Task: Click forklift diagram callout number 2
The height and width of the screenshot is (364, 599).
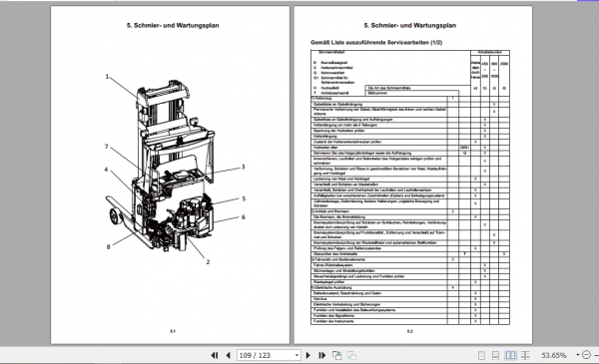Action: pos(208,261)
